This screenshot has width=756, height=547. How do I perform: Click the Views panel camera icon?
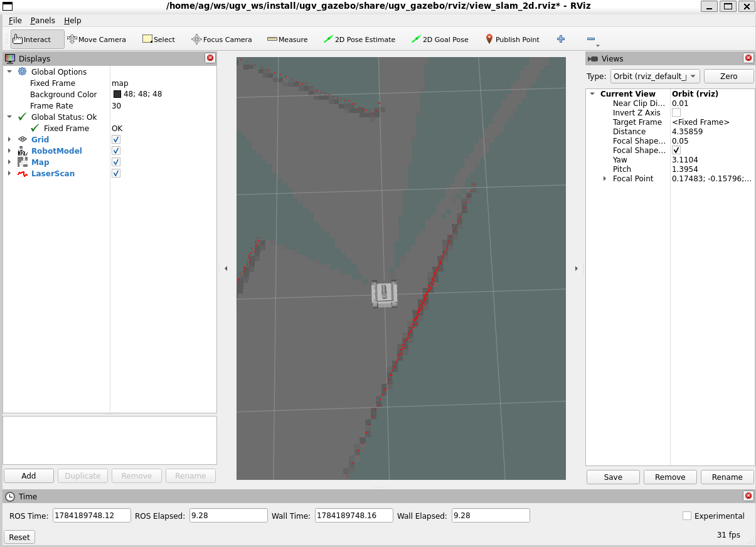click(x=593, y=58)
